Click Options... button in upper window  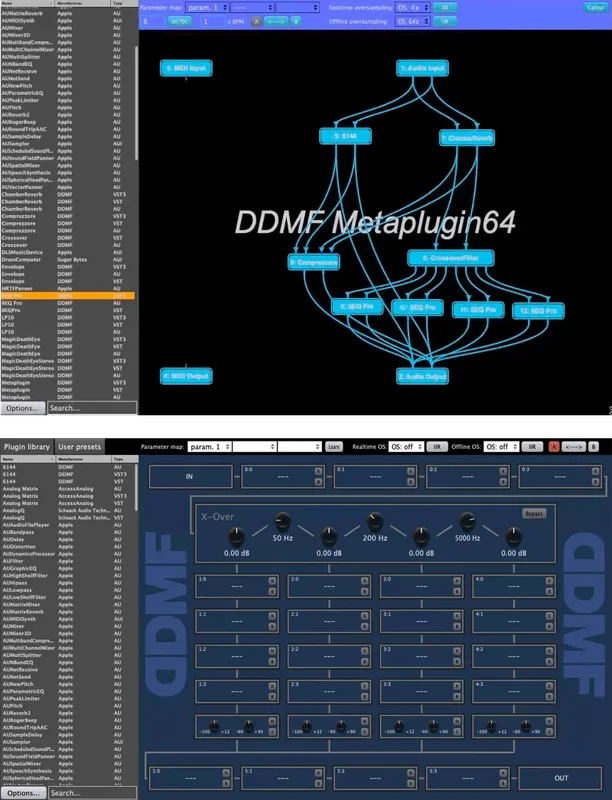coord(23,408)
